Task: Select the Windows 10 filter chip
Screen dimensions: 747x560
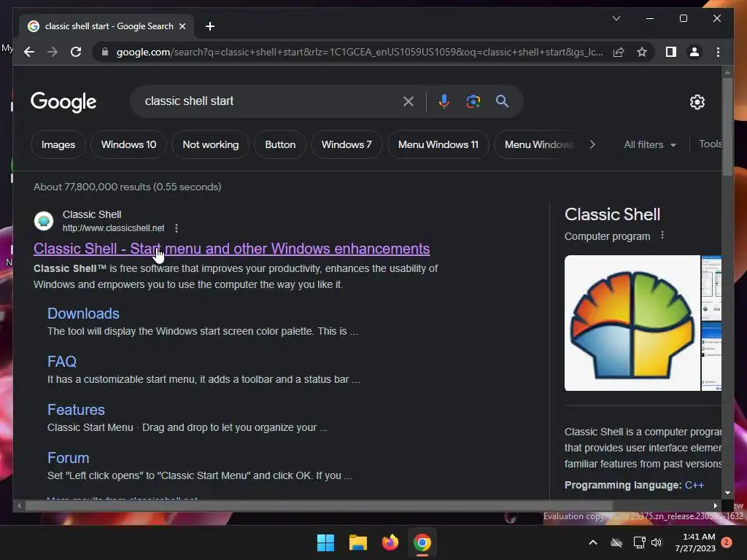Action: click(128, 144)
